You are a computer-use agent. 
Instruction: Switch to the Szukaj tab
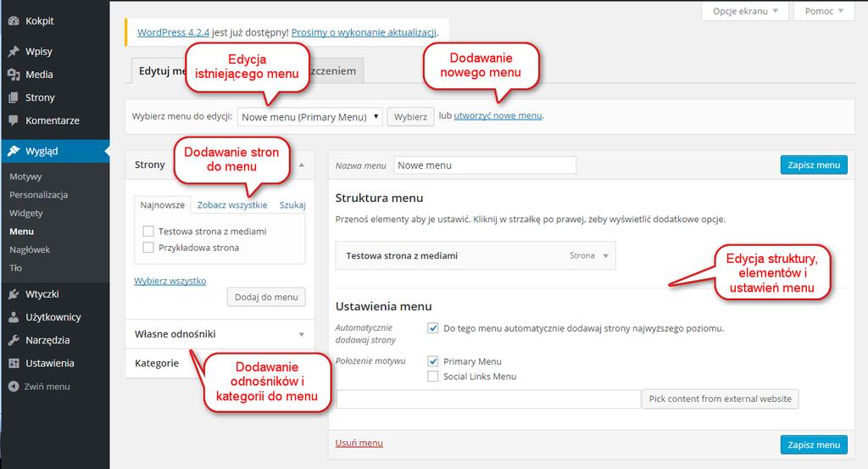[292, 205]
